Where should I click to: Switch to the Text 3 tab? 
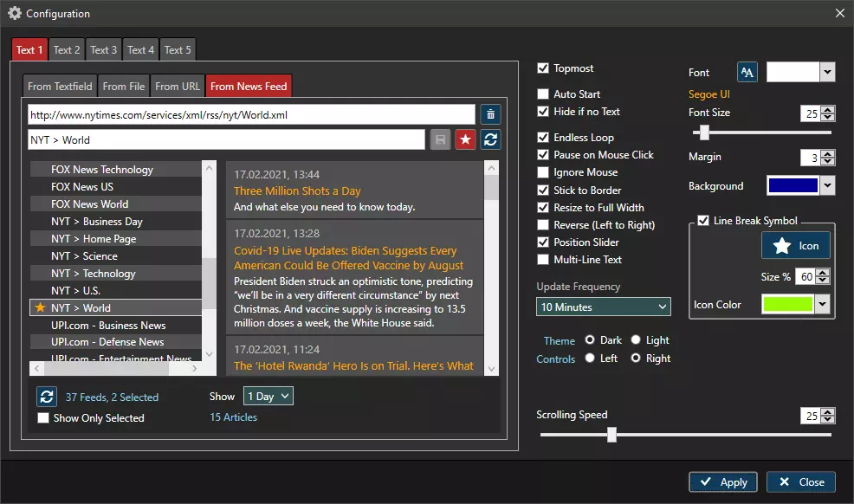pyautogui.click(x=103, y=50)
